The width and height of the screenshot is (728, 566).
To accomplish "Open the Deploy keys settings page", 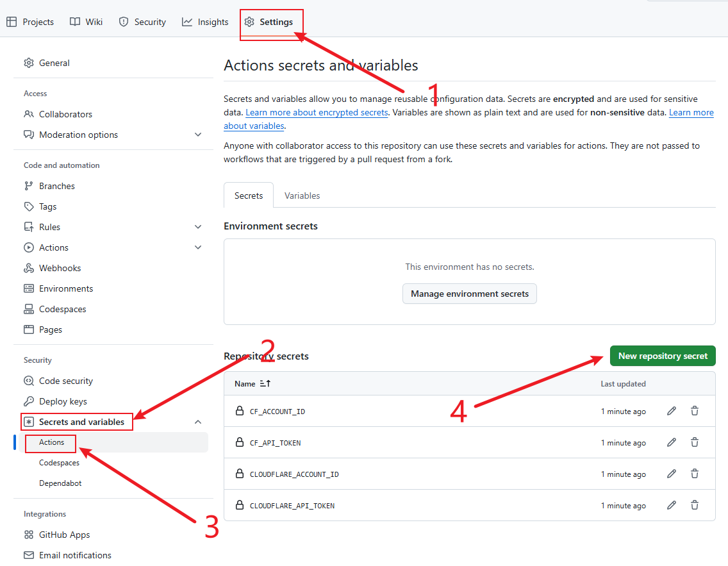I will [63, 401].
